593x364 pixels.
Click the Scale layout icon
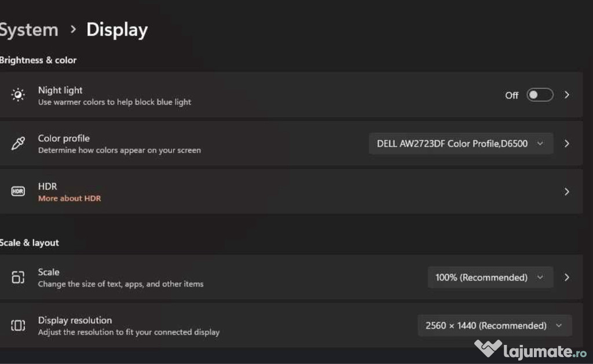click(x=18, y=277)
